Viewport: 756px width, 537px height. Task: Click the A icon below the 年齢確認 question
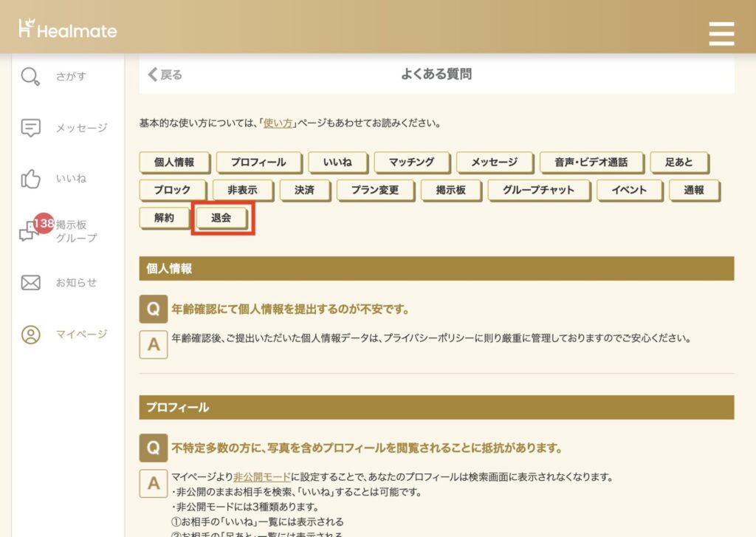click(153, 344)
